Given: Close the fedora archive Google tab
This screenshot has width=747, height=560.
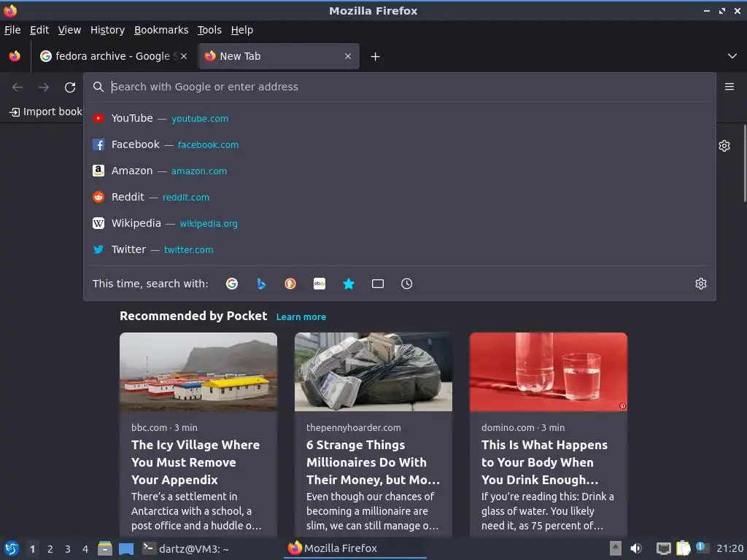Looking at the screenshot, I should pos(184,56).
